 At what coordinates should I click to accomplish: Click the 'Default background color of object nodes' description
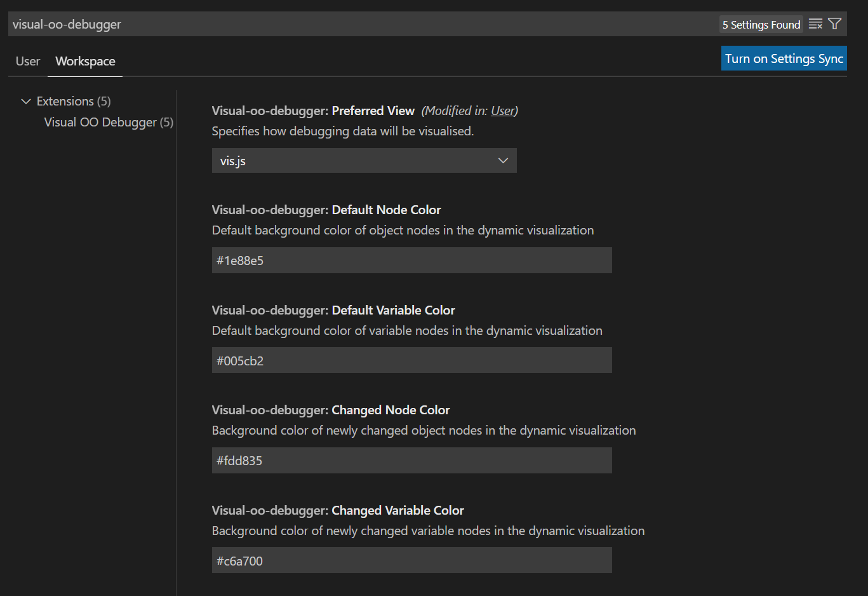pyautogui.click(x=403, y=230)
